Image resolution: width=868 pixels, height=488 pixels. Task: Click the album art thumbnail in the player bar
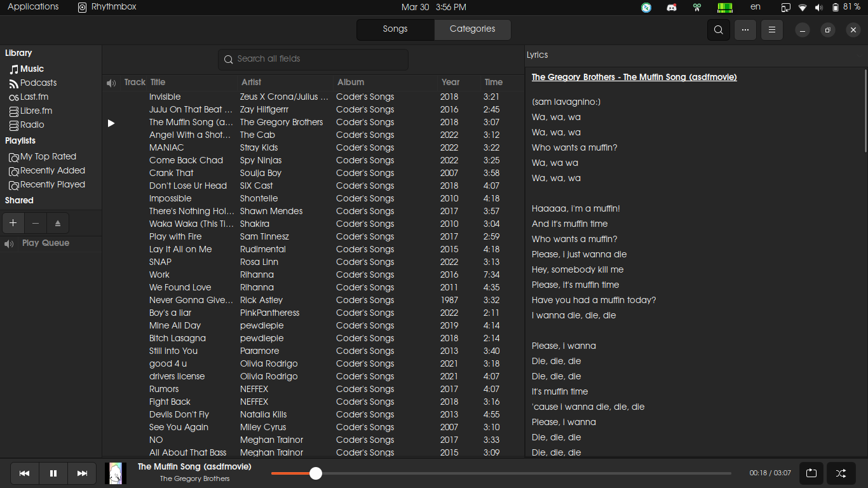pyautogui.click(x=116, y=473)
